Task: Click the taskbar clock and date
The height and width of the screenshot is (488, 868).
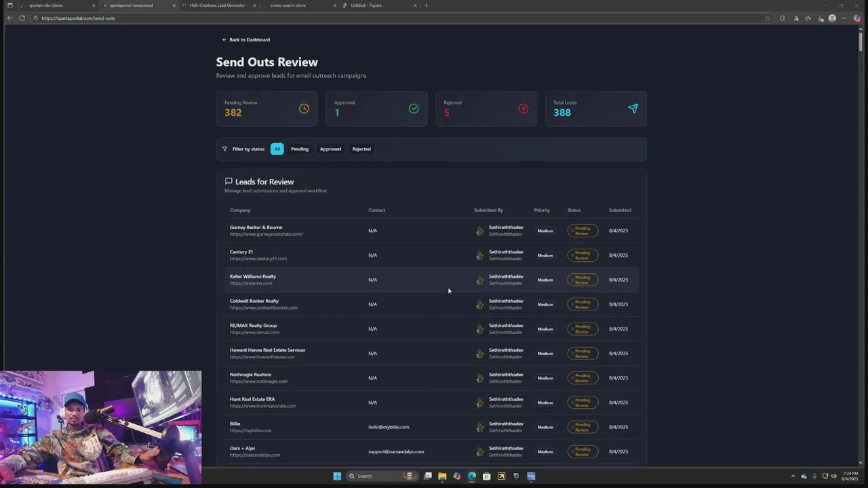Action: tap(850, 476)
